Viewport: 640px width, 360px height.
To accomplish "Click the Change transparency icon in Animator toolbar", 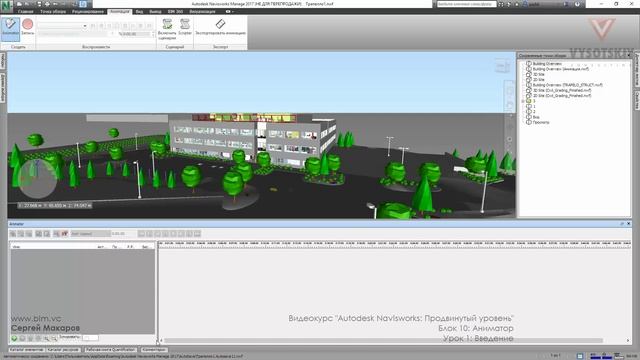I will click(x=47, y=234).
